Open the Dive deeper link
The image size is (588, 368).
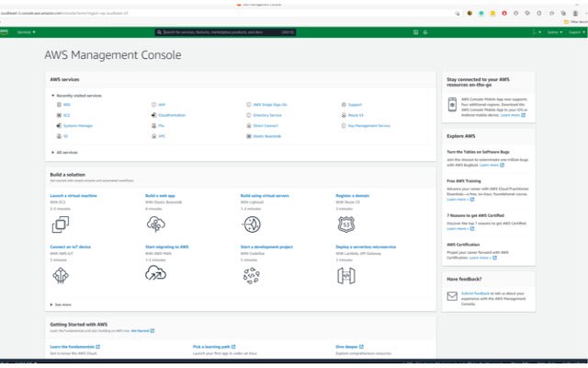(349, 347)
